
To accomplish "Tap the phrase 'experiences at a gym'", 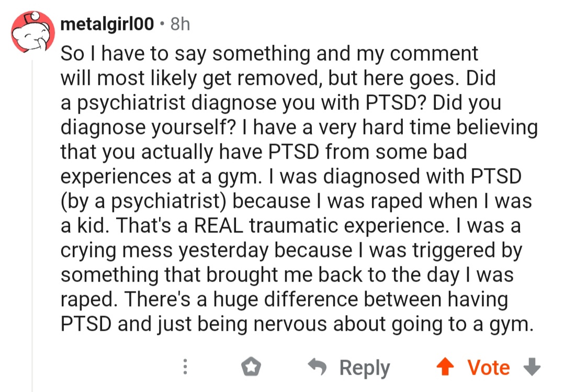I will click(x=160, y=177).
